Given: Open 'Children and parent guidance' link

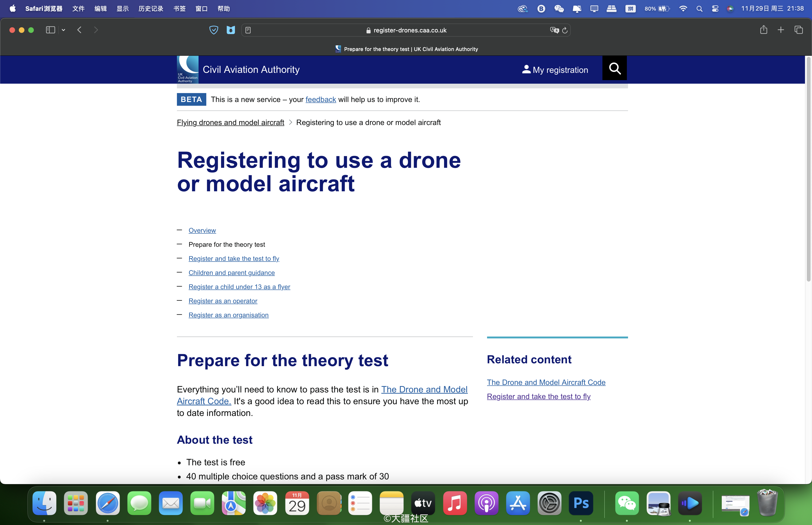Looking at the screenshot, I should click(x=232, y=273).
